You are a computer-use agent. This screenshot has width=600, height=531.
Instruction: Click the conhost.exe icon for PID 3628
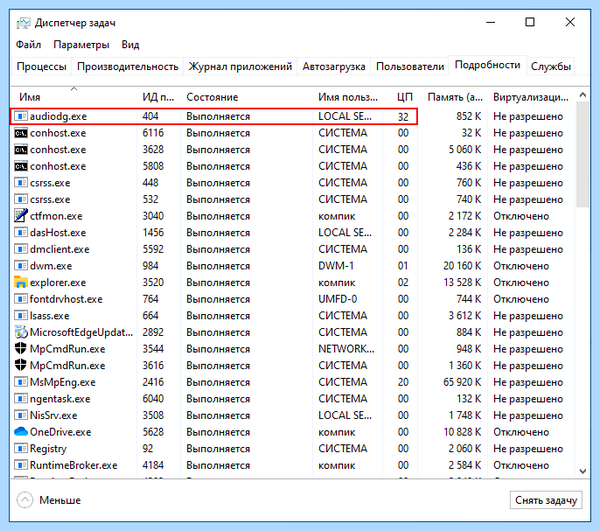pos(21,149)
